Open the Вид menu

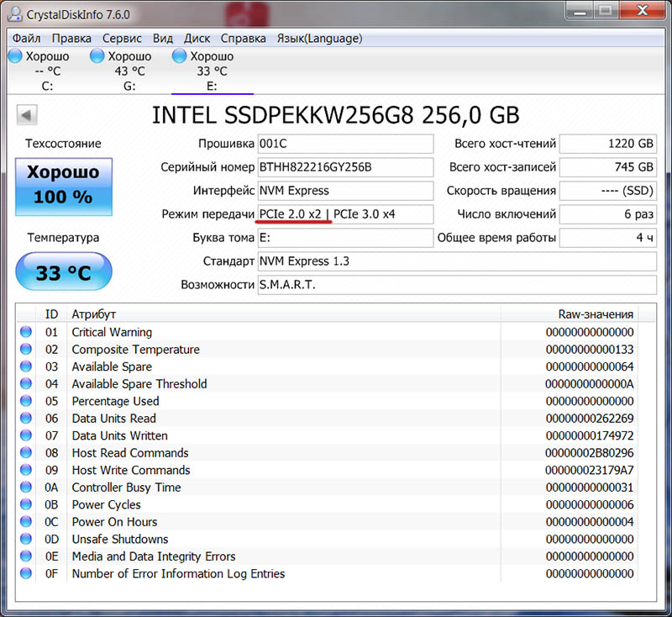click(x=163, y=39)
